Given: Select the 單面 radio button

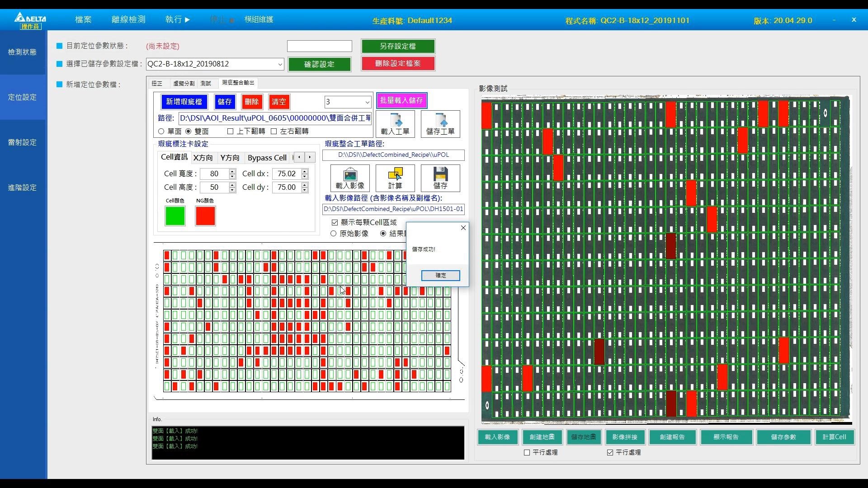Looking at the screenshot, I should point(161,131).
